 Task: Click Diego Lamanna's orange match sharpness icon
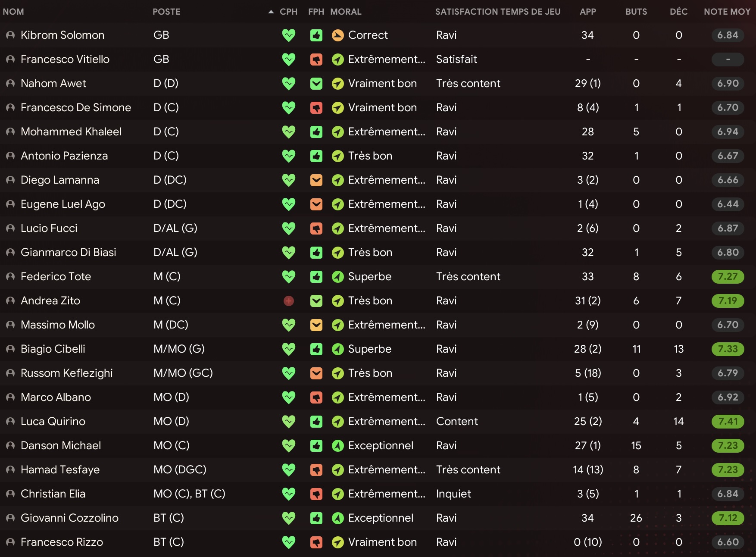click(316, 180)
